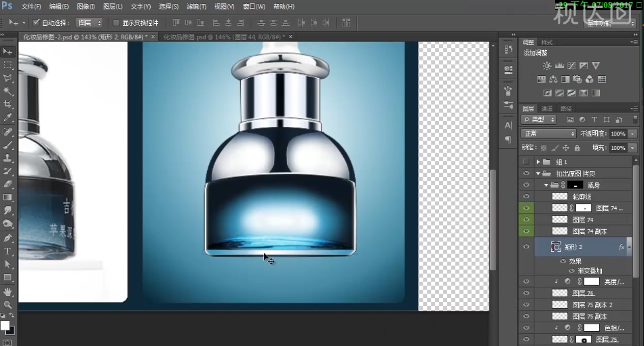Viewport: 644px width, 346px height.
Task: Select the Magic Wand tool
Action: pos(7,91)
